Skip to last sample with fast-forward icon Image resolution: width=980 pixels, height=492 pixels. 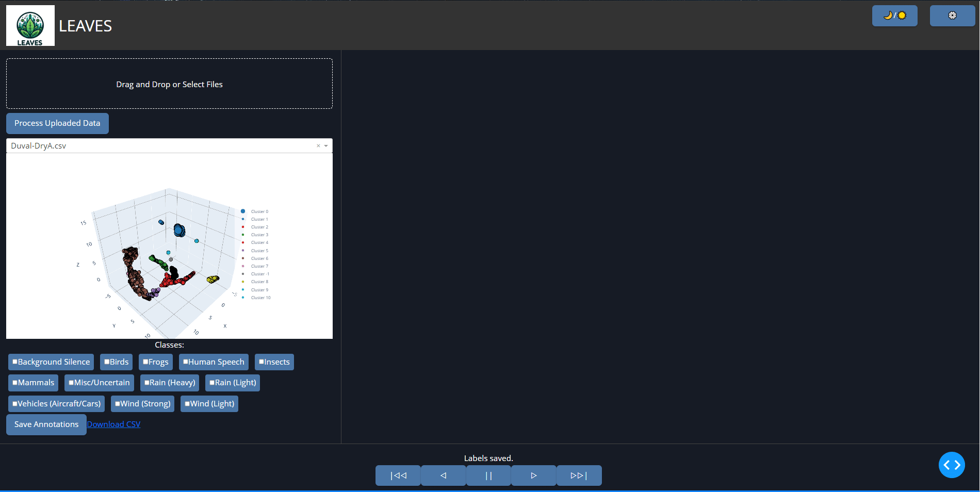(579, 475)
